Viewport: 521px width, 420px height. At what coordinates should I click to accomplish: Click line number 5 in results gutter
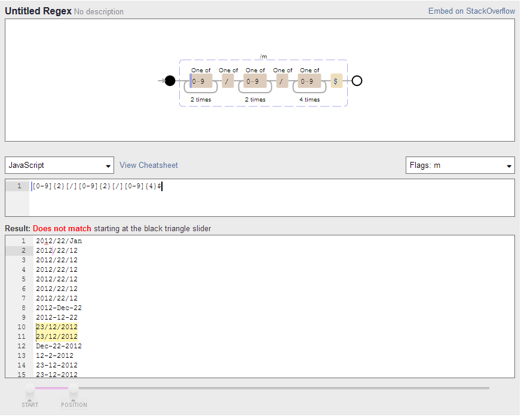click(23, 279)
